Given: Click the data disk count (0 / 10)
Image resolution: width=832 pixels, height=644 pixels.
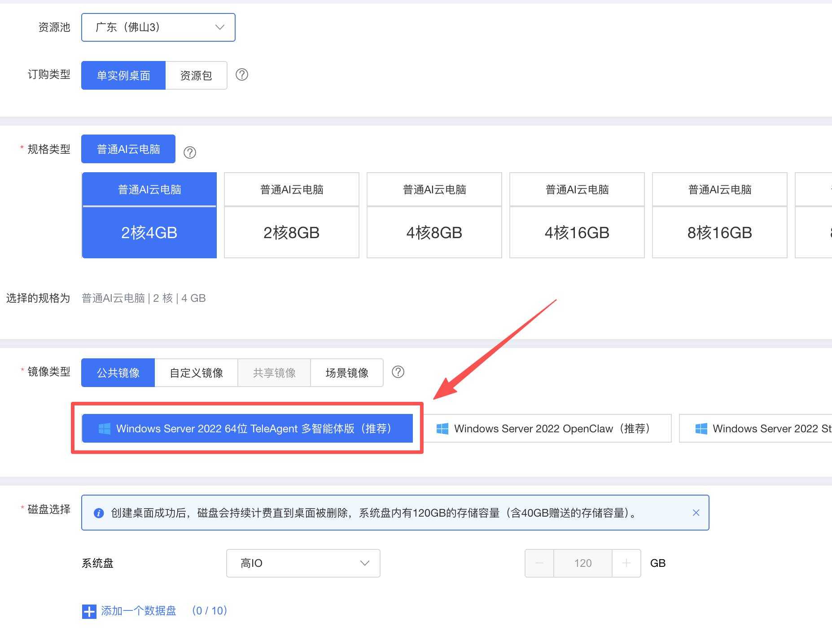Looking at the screenshot, I should tap(210, 611).
